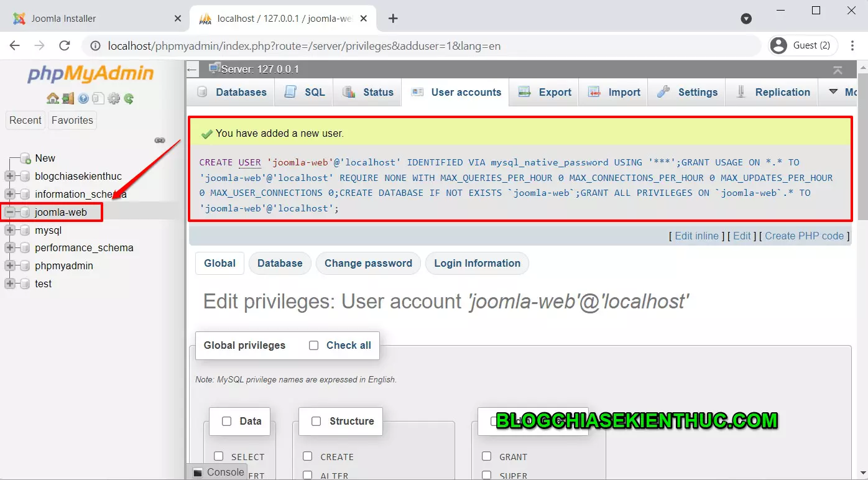Collapse navigation panel with left arrow icon

(x=193, y=69)
